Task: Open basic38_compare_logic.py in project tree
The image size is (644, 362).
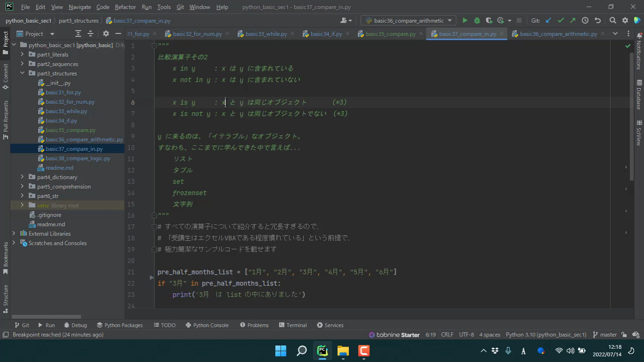Action: [78, 158]
